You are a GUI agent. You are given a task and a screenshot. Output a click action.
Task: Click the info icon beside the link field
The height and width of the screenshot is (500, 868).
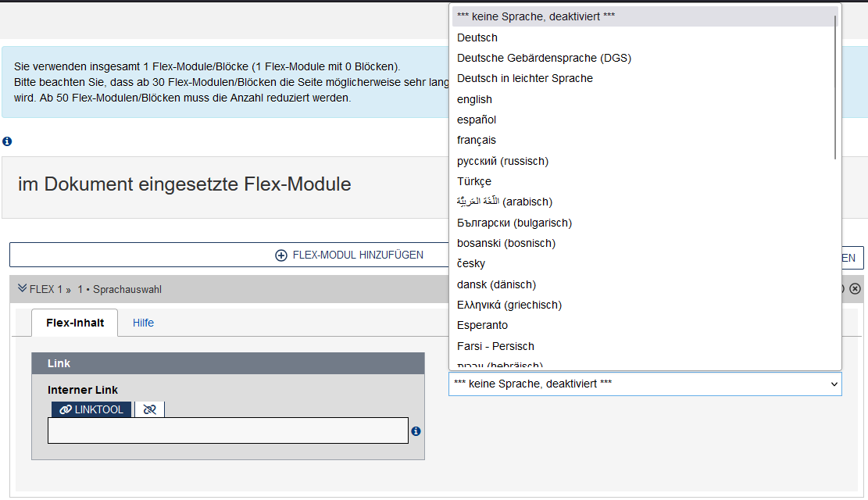tap(416, 431)
